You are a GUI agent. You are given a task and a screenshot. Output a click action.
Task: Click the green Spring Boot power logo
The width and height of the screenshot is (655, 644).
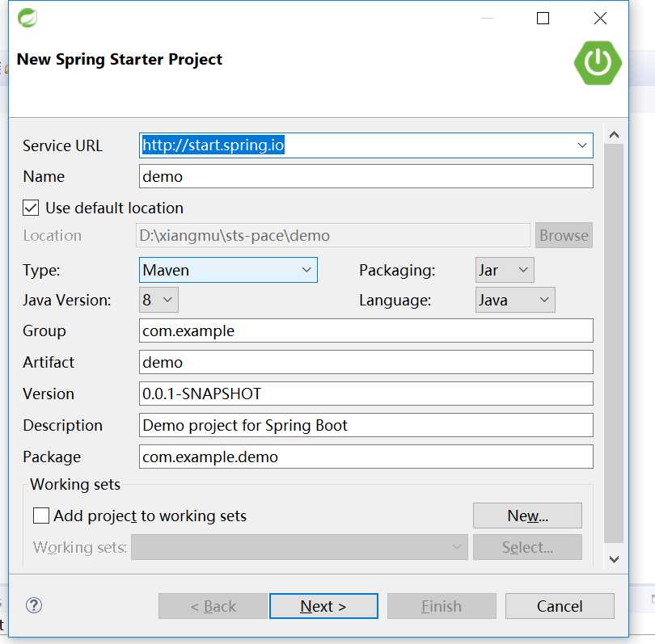598,62
